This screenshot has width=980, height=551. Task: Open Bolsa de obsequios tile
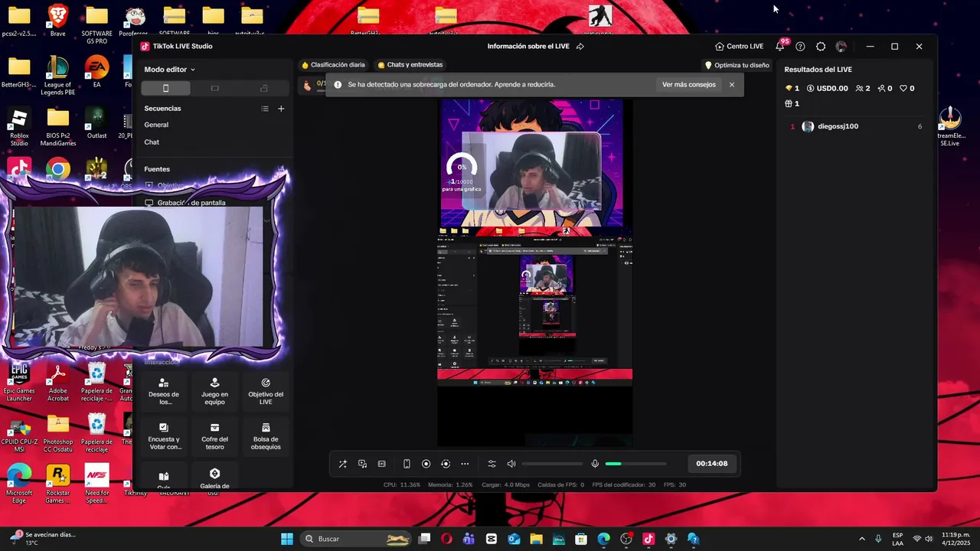coord(266,436)
